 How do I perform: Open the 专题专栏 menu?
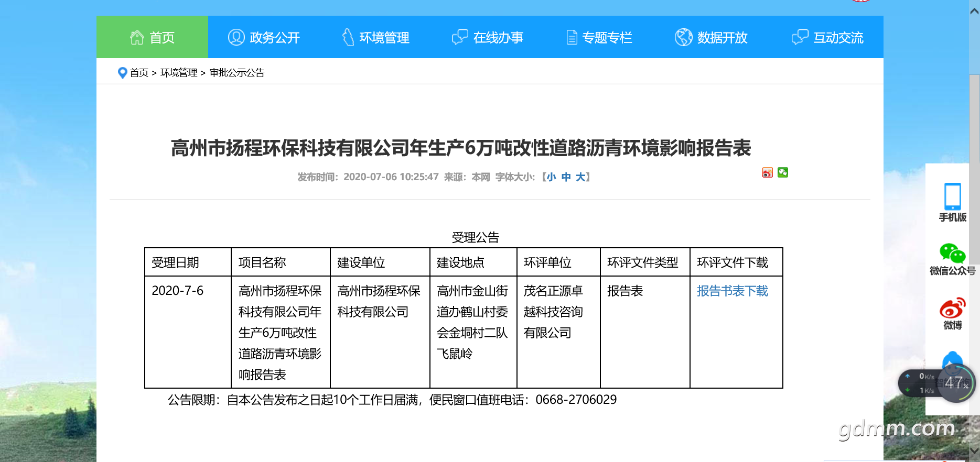tap(599, 37)
